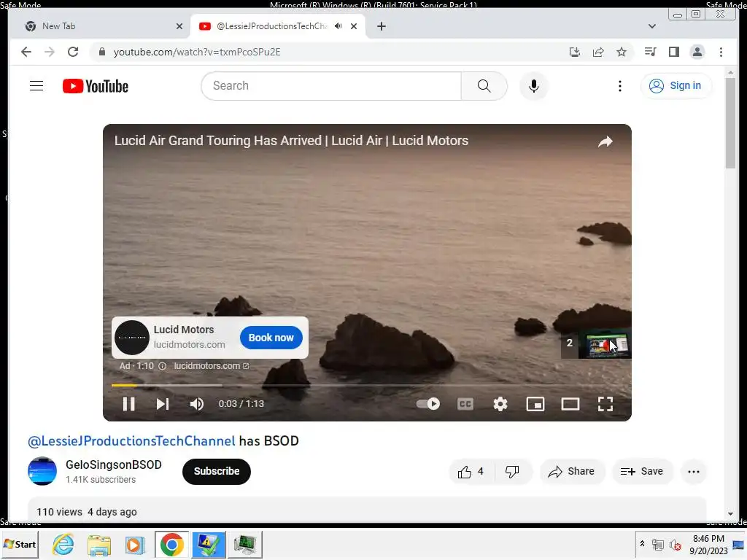Open the tab search chevron

point(652,26)
